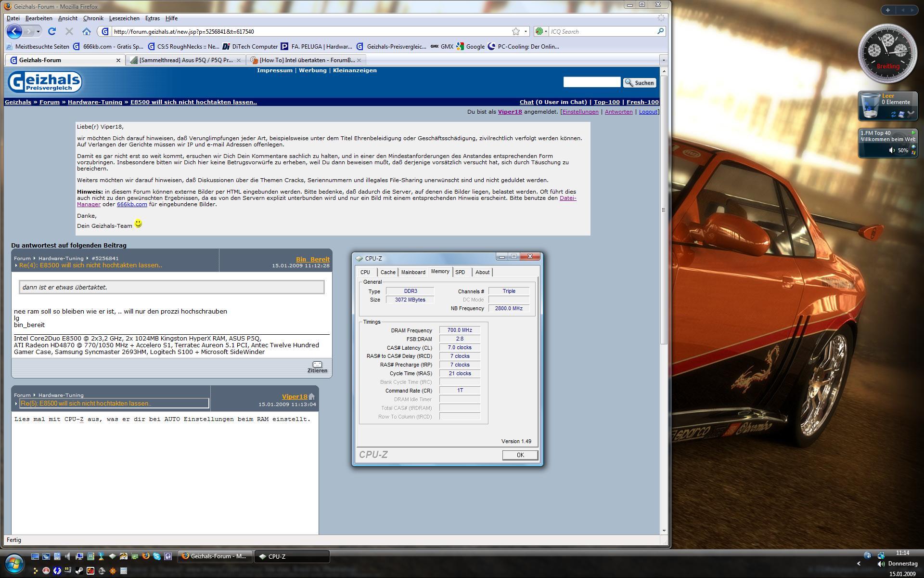The height and width of the screenshot is (578, 924).
Task: Open the list-all-tabs dropdown arrow
Action: (x=663, y=60)
